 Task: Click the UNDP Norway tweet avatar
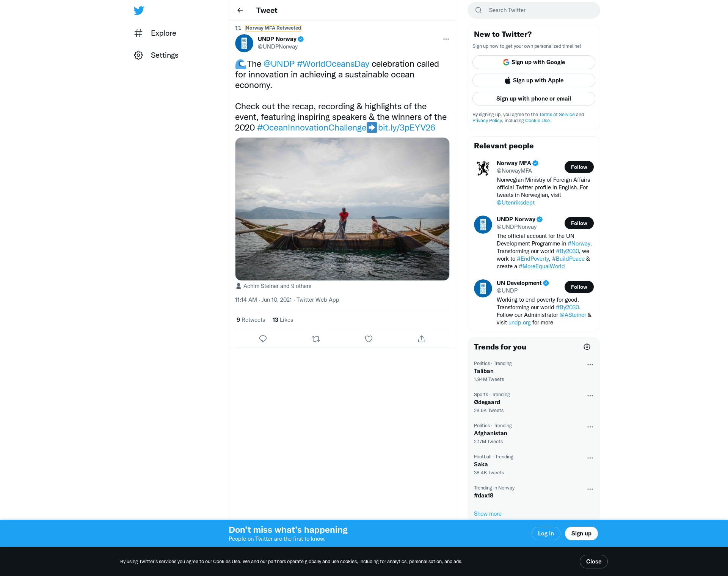point(244,43)
